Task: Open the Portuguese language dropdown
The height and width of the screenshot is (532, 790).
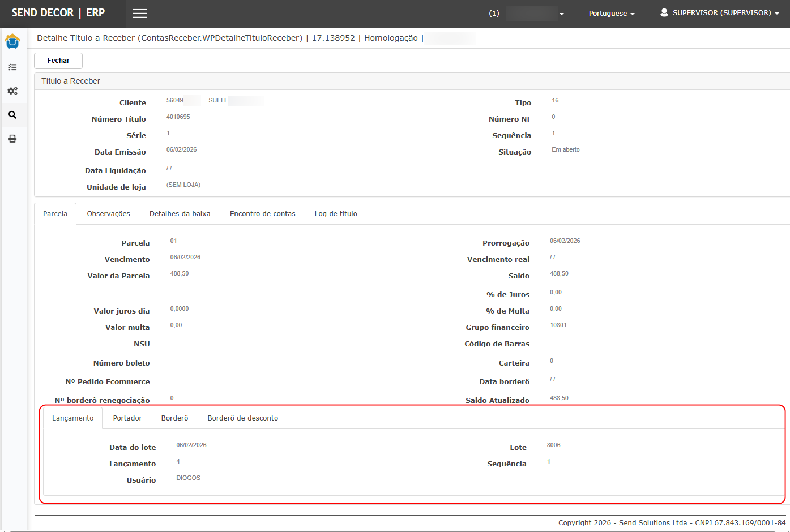Action: (x=612, y=14)
